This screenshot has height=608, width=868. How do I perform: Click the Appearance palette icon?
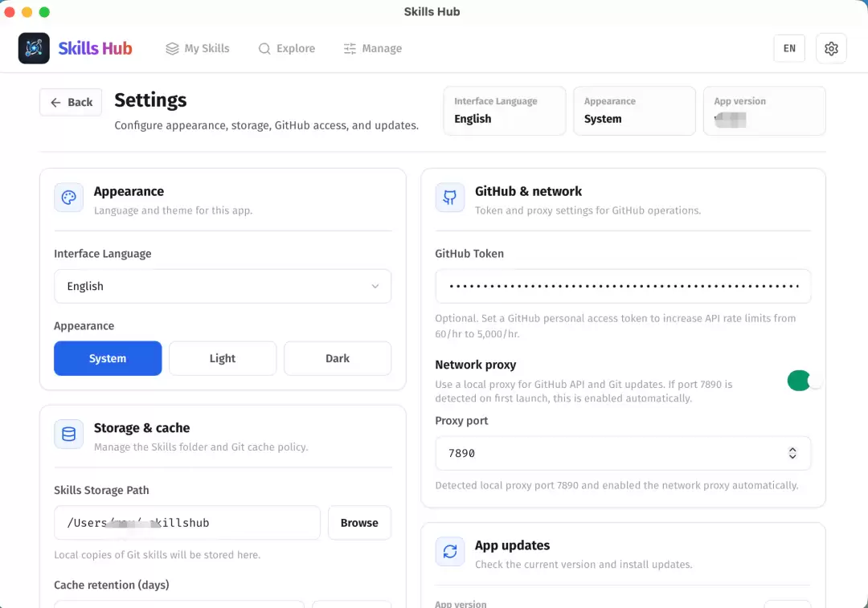68,198
